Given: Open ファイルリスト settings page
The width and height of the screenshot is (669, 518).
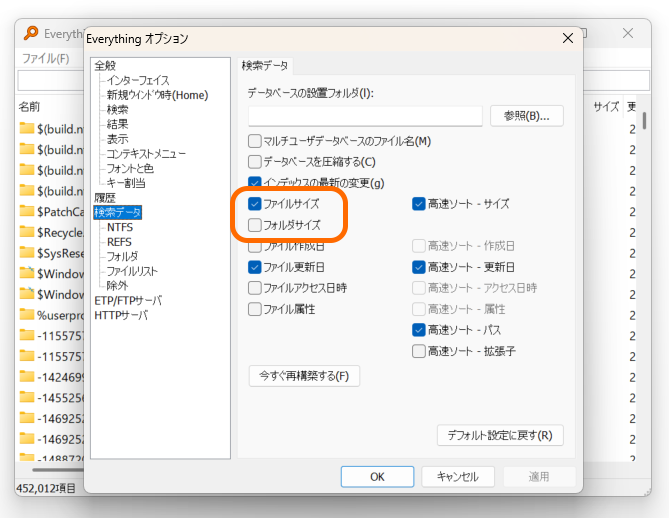Looking at the screenshot, I should [132, 271].
